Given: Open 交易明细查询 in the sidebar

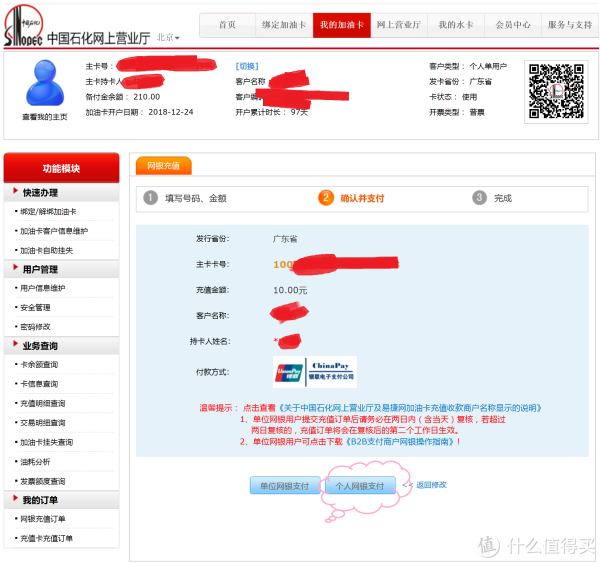Looking at the screenshot, I should pyautogui.click(x=42, y=423).
